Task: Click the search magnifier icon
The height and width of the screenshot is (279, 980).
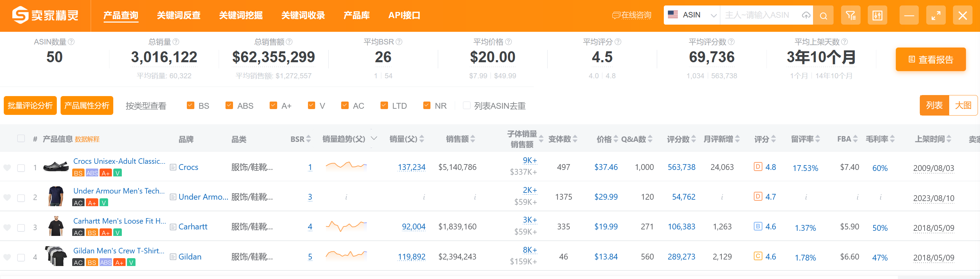Action: click(x=823, y=16)
